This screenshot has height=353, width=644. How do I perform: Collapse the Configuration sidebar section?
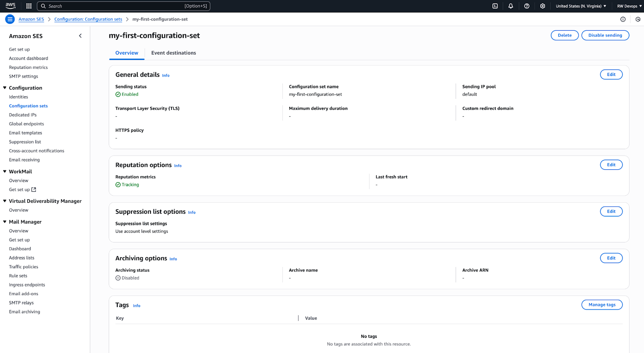point(5,88)
